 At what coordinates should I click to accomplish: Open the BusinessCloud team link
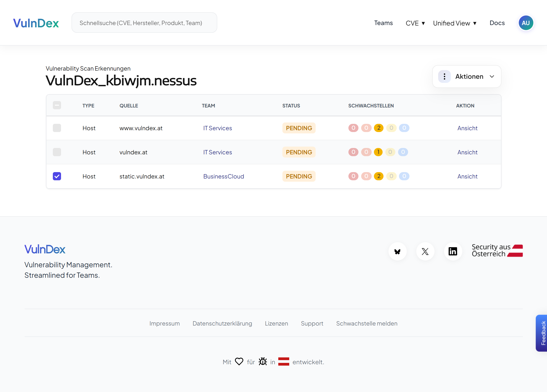coord(223,176)
